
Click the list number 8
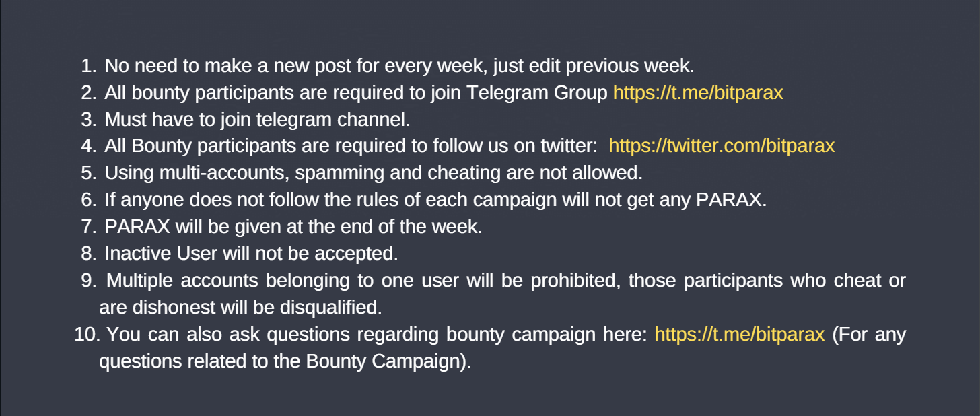(x=89, y=253)
